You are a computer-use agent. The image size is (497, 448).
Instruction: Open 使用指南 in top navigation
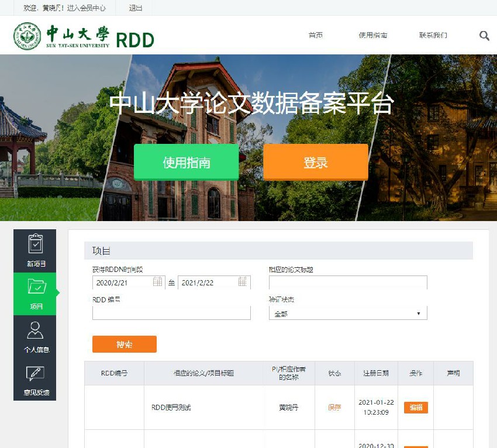click(373, 35)
